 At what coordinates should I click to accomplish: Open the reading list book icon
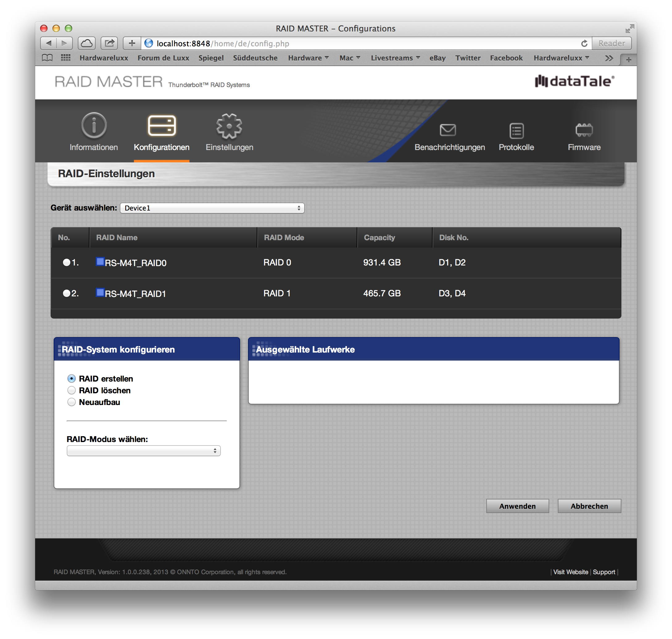47,57
